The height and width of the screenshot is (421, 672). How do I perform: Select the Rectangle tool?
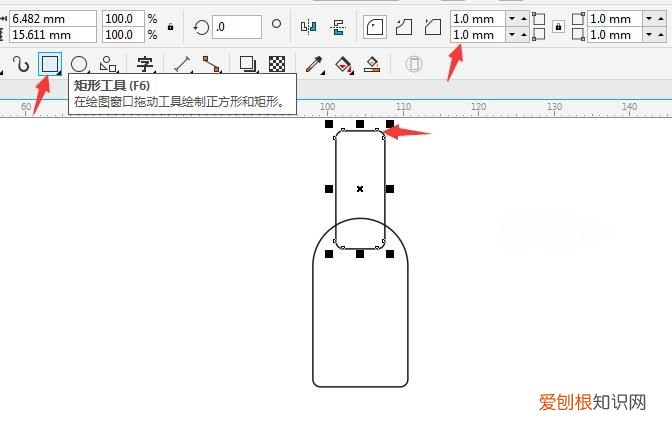(x=49, y=65)
